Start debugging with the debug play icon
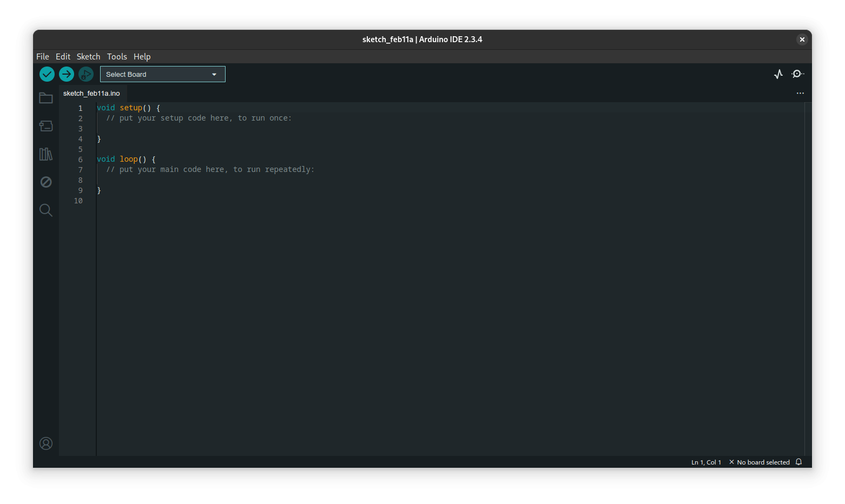The image size is (845, 504). point(86,74)
